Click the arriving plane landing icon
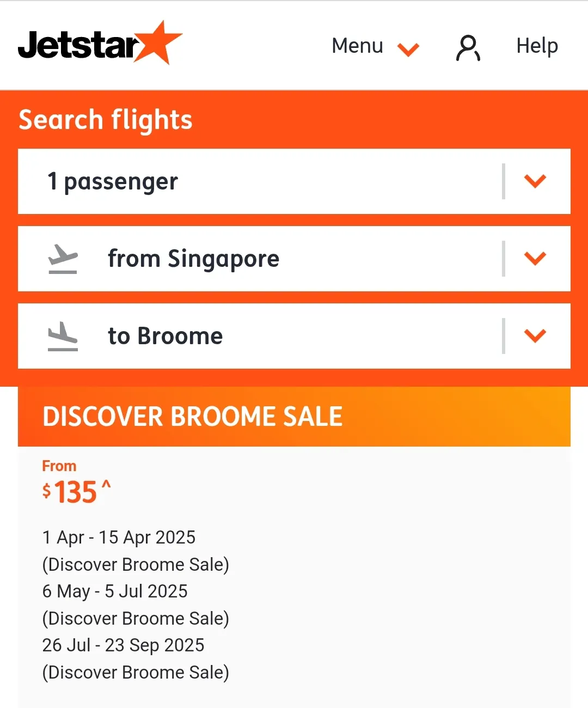This screenshot has width=588, height=708. 63,336
